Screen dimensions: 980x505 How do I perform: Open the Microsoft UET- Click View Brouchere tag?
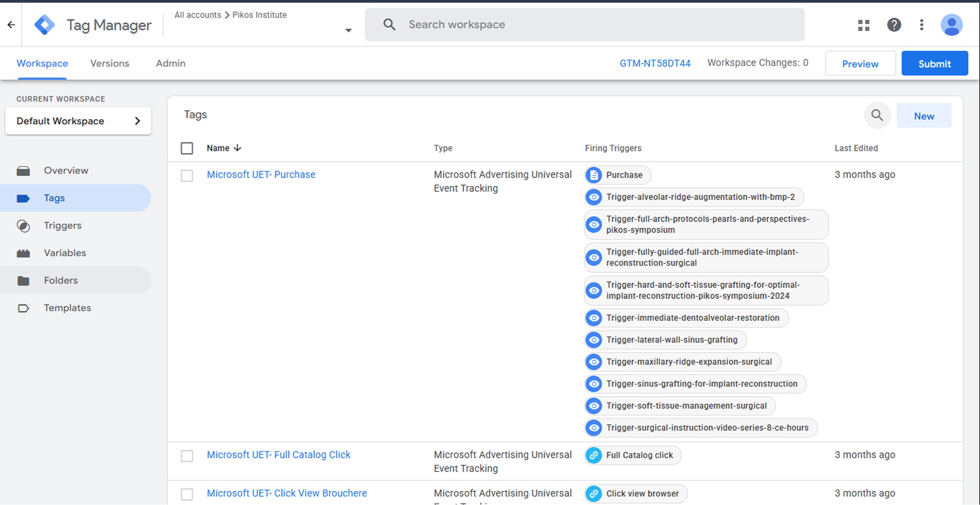[x=287, y=493]
